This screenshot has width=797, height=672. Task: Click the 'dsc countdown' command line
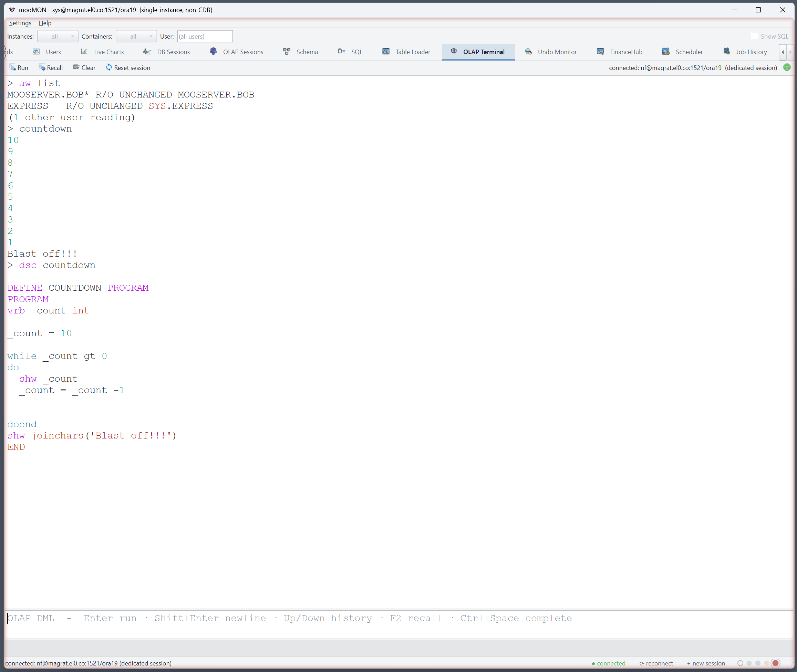pyautogui.click(x=51, y=265)
